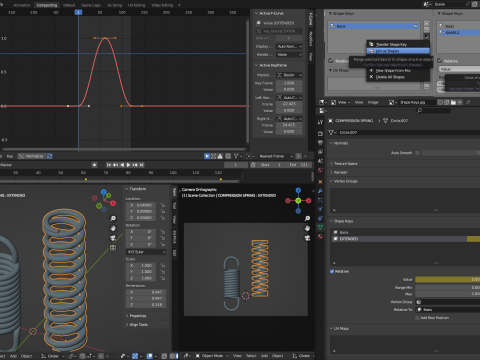Click the Range Max slider field
This screenshot has height=360, width=480.
coord(447,294)
